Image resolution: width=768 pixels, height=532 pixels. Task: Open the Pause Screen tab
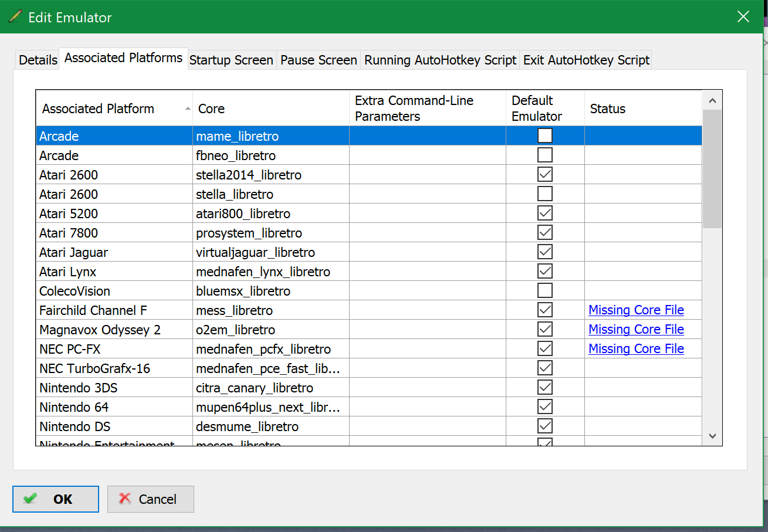319,60
